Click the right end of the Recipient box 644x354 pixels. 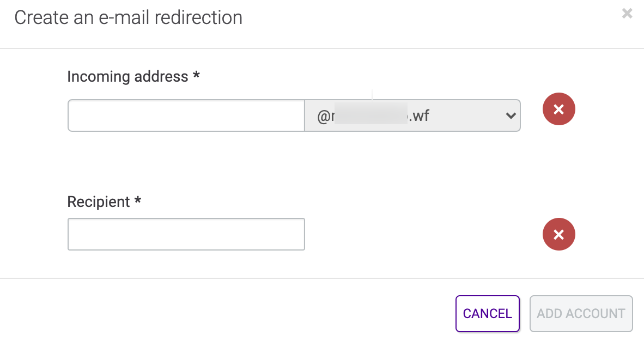(297, 234)
